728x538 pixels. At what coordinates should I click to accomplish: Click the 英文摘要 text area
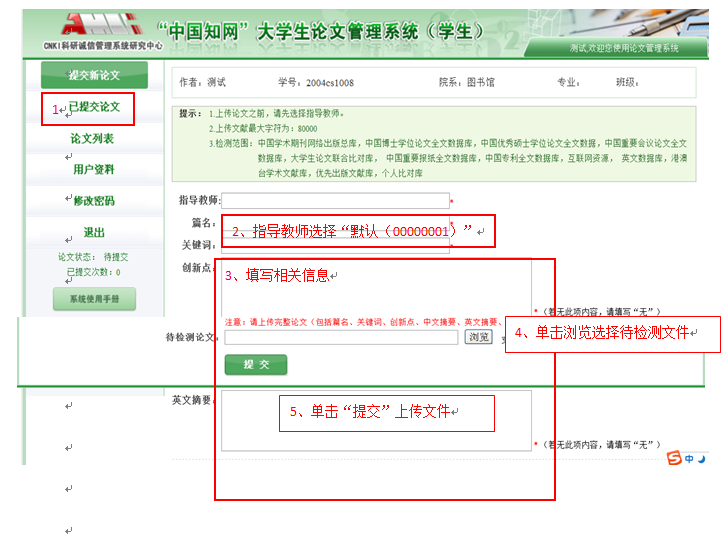tap(377, 421)
